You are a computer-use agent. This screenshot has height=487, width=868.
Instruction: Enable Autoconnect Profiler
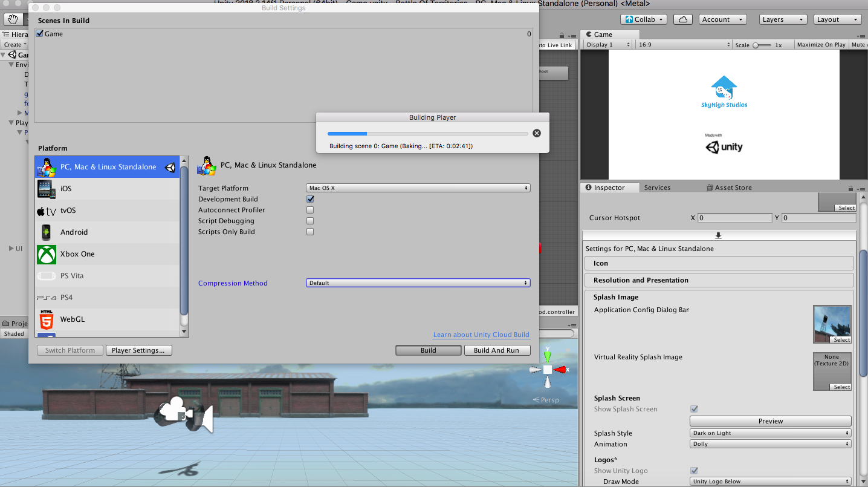310,210
